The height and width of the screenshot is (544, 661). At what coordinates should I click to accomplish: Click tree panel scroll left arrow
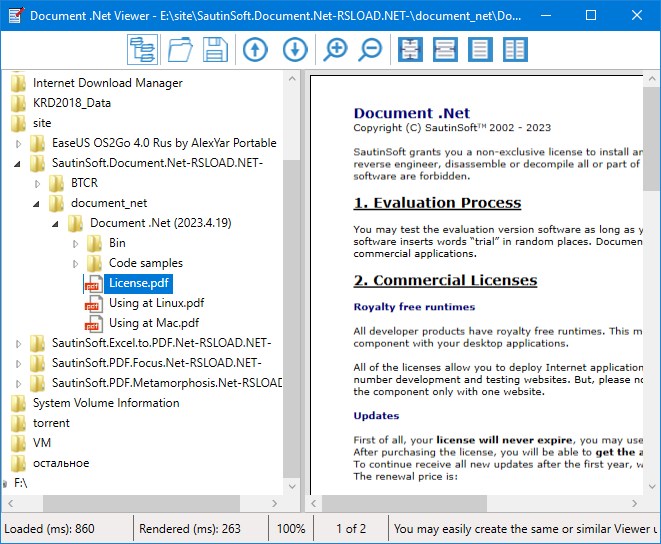[x=10, y=503]
